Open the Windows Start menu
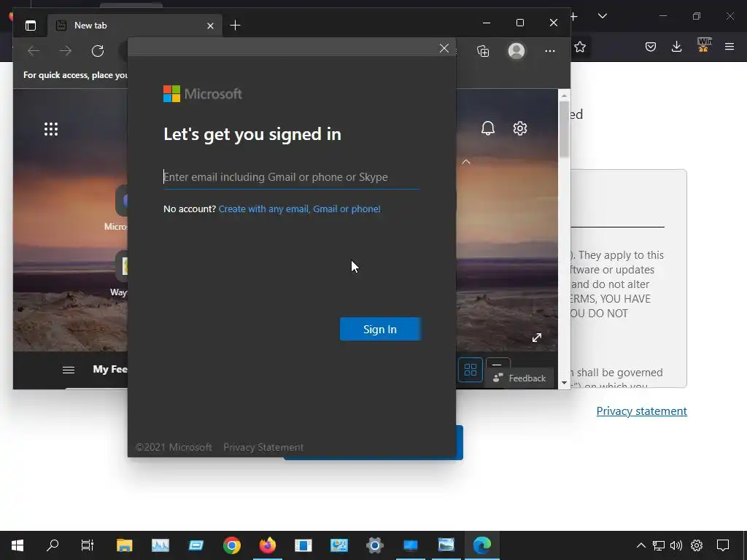The width and height of the screenshot is (747, 560). coord(18,545)
